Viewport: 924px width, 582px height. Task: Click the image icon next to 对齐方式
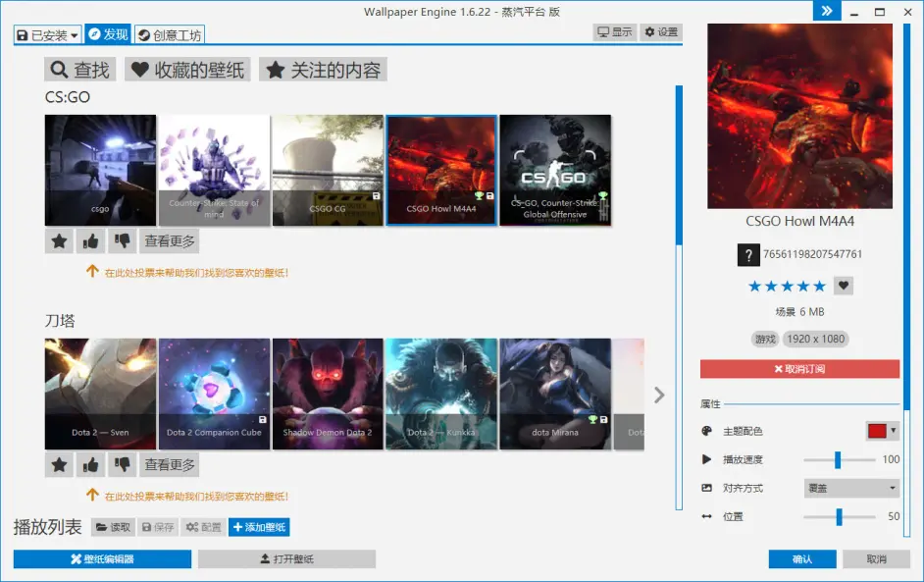pyautogui.click(x=706, y=488)
